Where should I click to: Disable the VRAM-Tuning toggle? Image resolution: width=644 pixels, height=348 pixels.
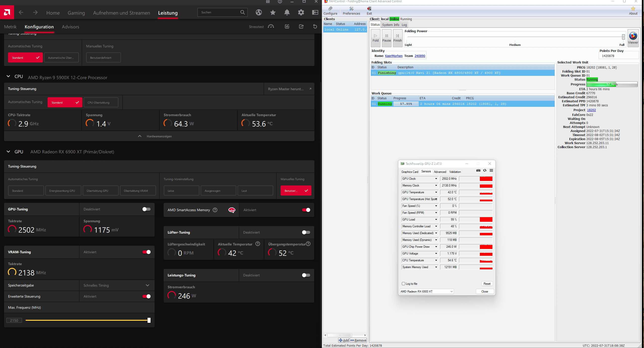point(147,252)
